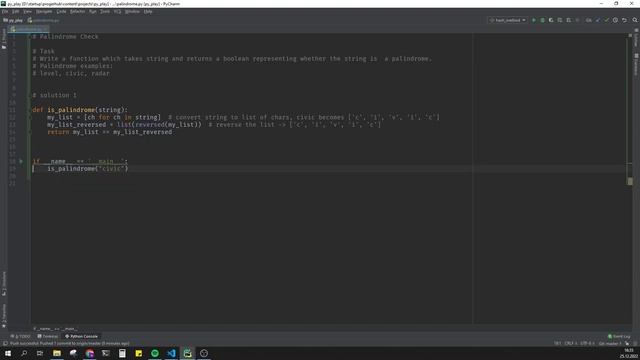Viewport: 640px width, 360px height.
Task: Collapse the is_palindrome function fold marker
Action: pos(30,110)
